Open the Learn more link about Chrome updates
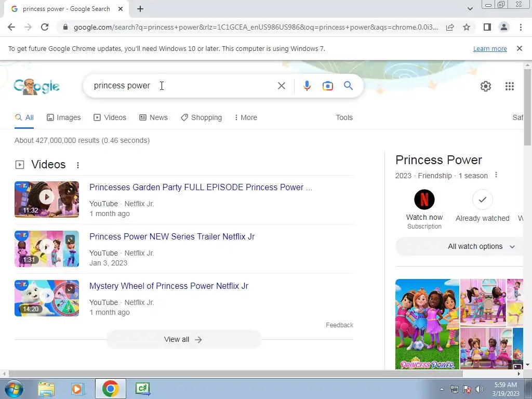The image size is (532, 399). (x=490, y=48)
